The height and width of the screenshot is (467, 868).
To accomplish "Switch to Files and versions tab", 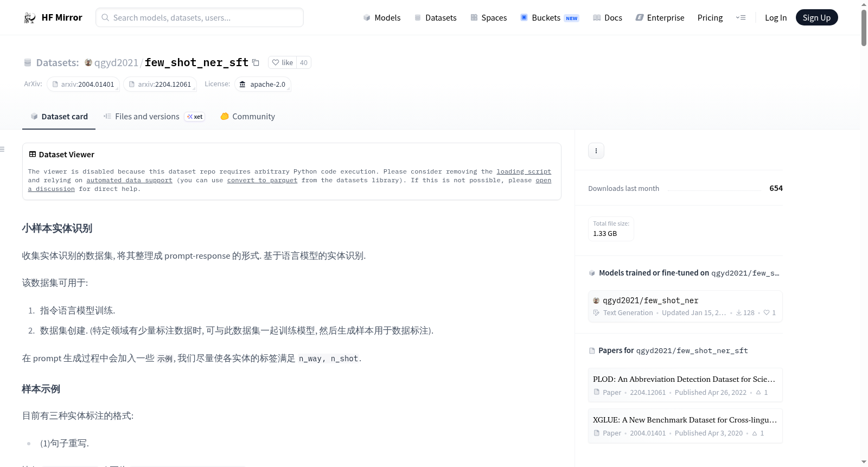I will (154, 117).
